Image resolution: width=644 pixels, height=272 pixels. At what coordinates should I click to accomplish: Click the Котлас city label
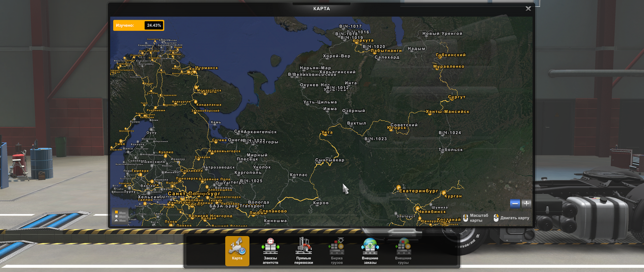tap(299, 175)
